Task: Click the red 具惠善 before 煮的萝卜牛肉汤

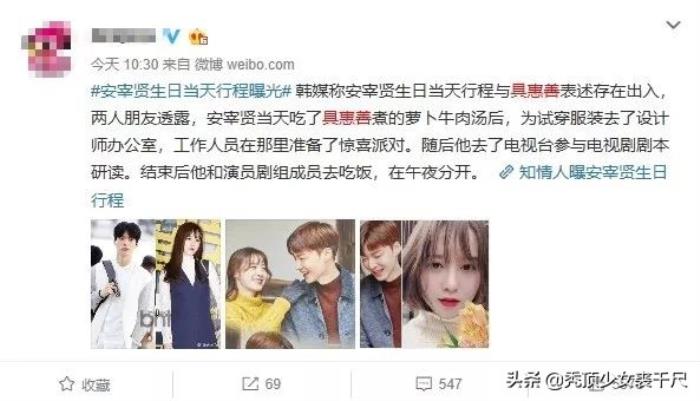Action: (347, 118)
